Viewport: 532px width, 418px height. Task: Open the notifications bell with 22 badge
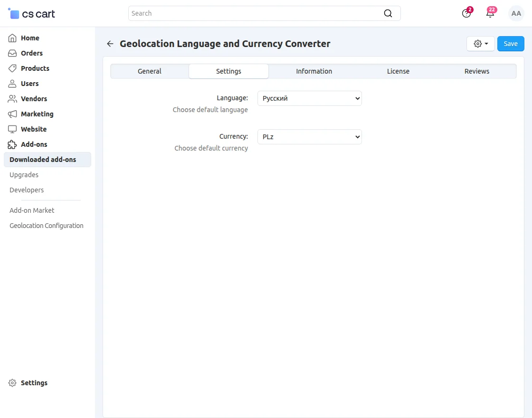click(x=490, y=13)
